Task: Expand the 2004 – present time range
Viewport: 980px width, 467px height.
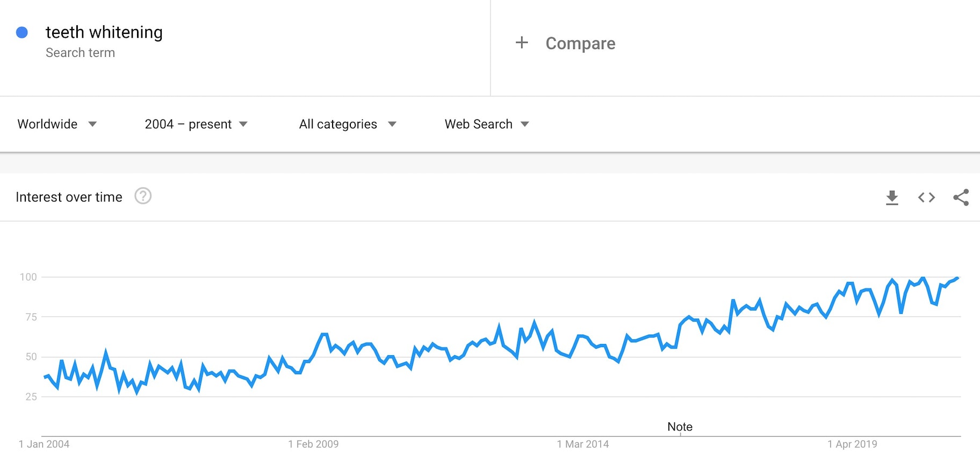Action: coord(196,124)
